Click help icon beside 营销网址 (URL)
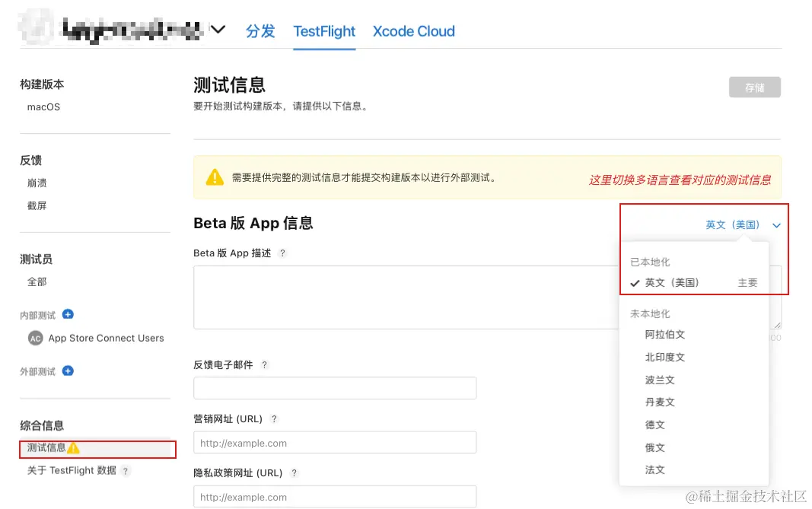812x509 pixels. [275, 419]
